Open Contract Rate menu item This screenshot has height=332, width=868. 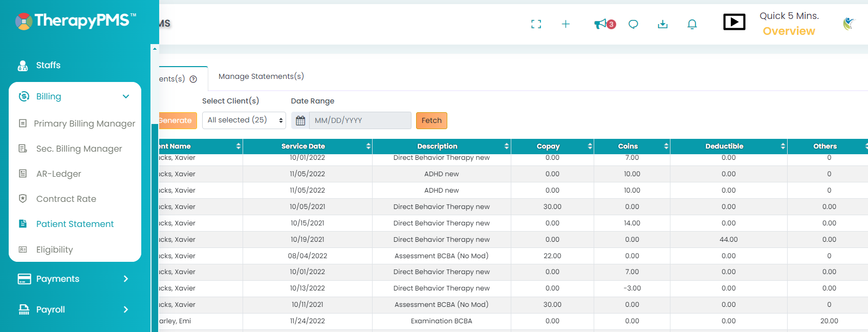click(x=66, y=199)
